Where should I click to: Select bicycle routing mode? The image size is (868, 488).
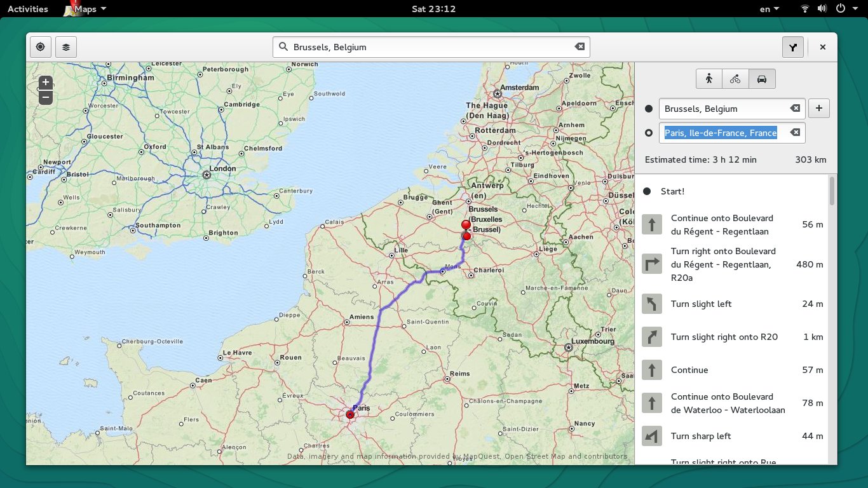tap(735, 79)
